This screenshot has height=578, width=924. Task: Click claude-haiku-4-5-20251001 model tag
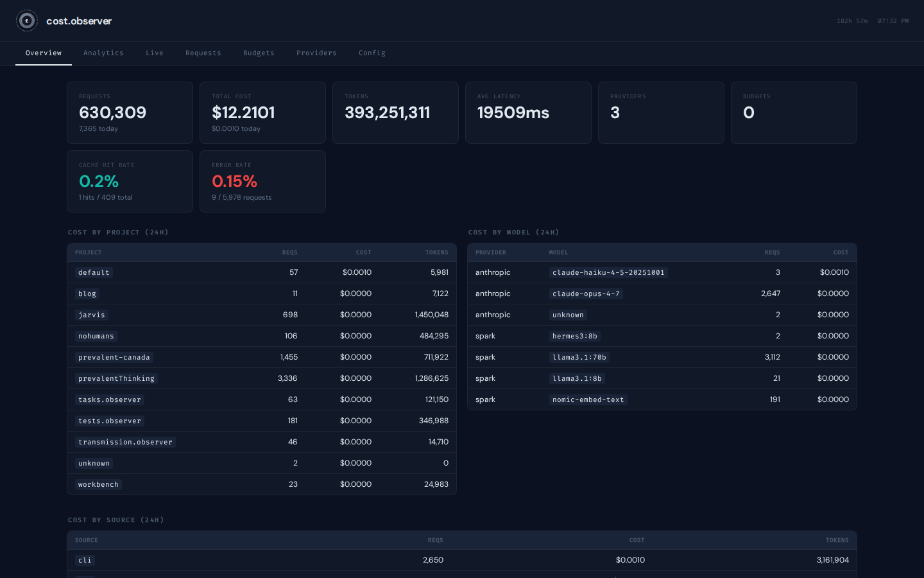coord(608,272)
